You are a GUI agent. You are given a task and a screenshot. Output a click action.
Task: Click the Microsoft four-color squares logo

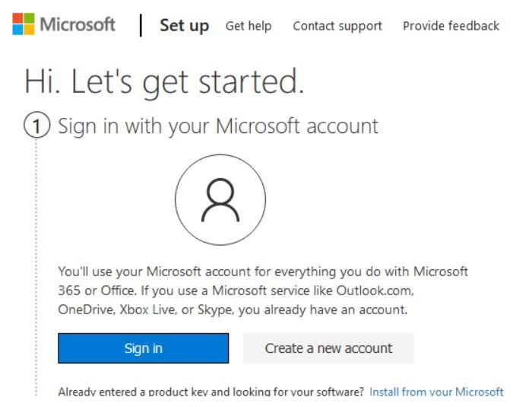pos(24,24)
